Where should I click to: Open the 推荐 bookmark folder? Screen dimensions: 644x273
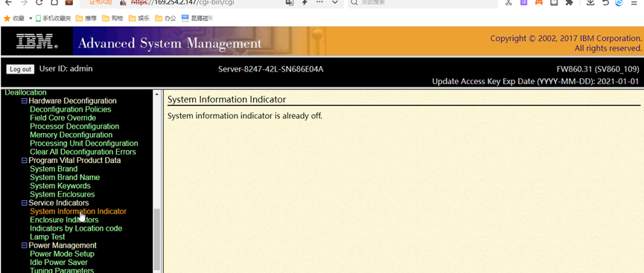[86, 19]
